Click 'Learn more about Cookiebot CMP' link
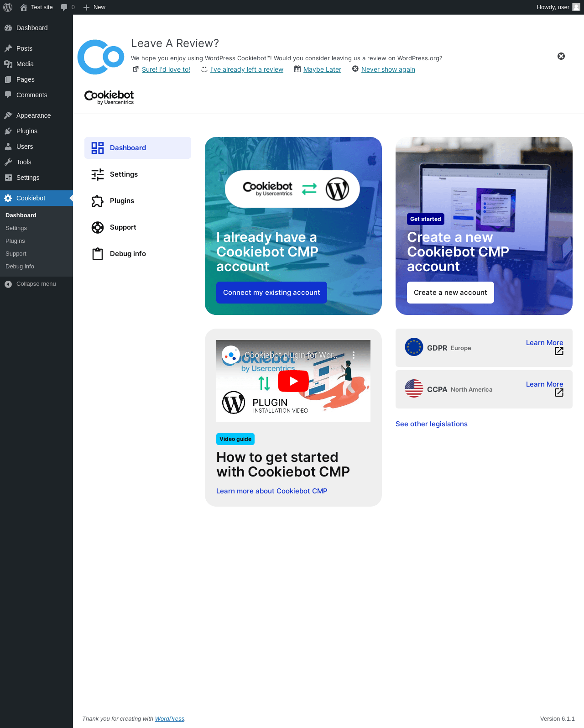The width and height of the screenshot is (584, 728). (x=271, y=491)
